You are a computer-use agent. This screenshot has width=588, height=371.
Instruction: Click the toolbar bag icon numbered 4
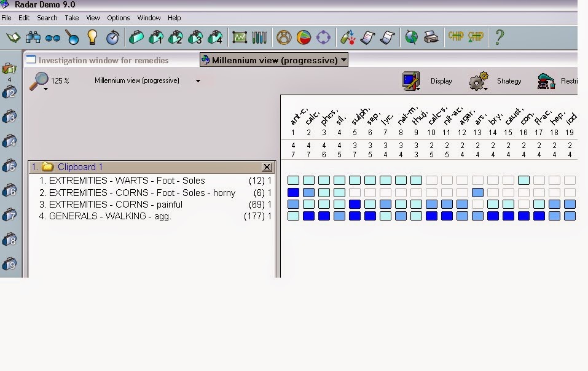(215, 37)
